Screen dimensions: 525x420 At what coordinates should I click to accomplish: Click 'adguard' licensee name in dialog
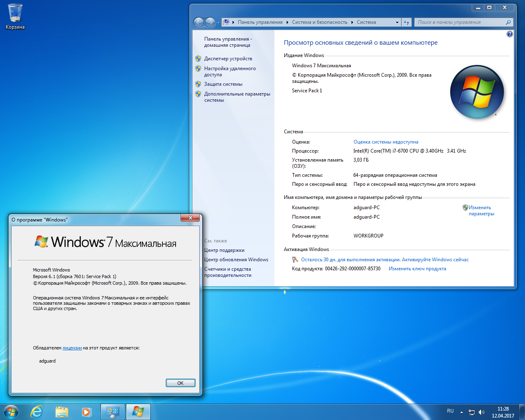(x=47, y=361)
